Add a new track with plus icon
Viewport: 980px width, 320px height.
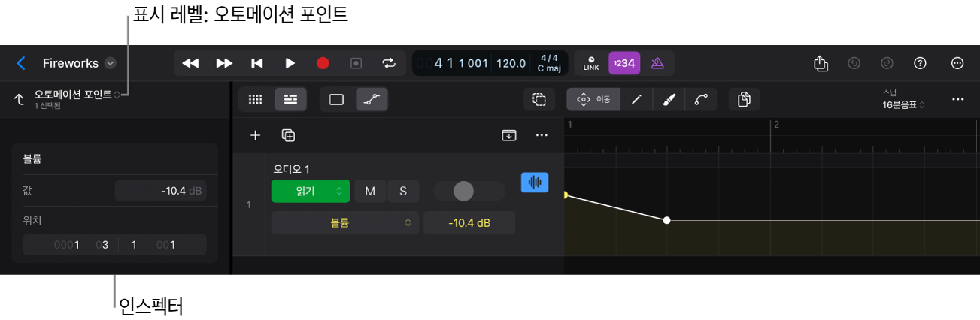click(x=255, y=135)
